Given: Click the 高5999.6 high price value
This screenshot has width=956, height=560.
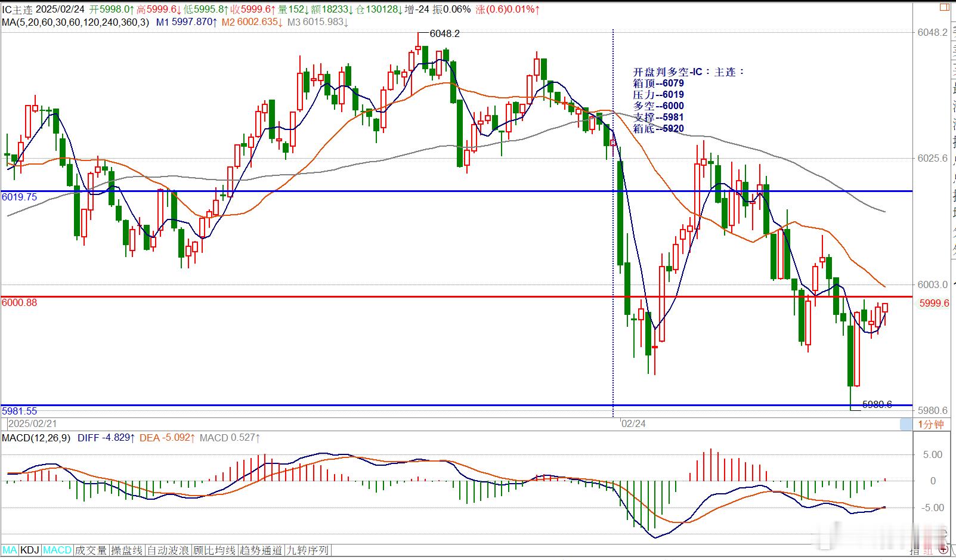Looking at the screenshot, I should point(159,10).
